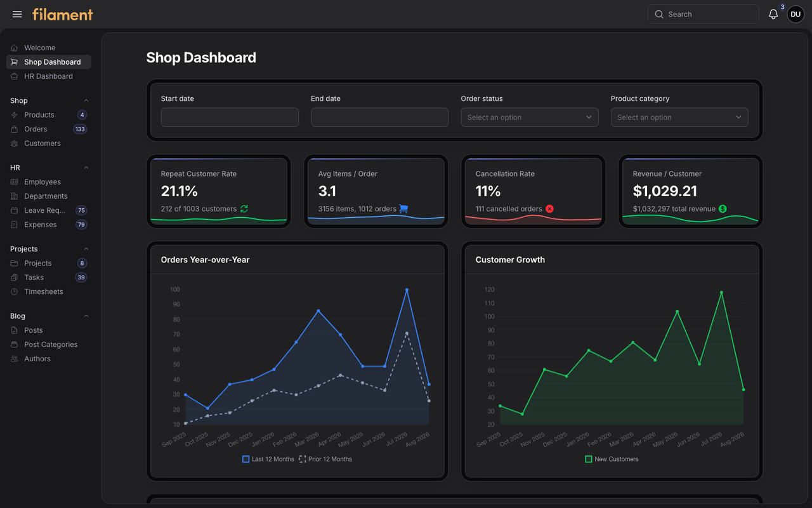
Task: Click the Shop Dashboard page heading
Action: click(x=201, y=58)
